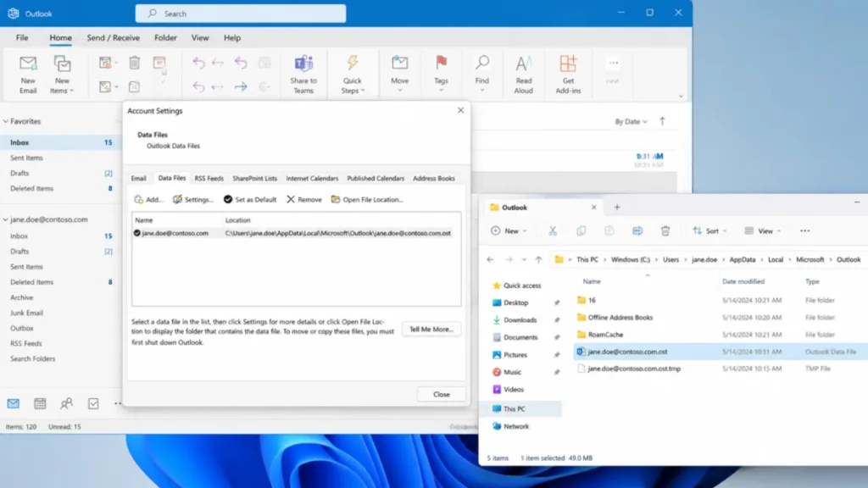Switch to Internet Calendars tab
The image size is (868, 488).
point(312,178)
